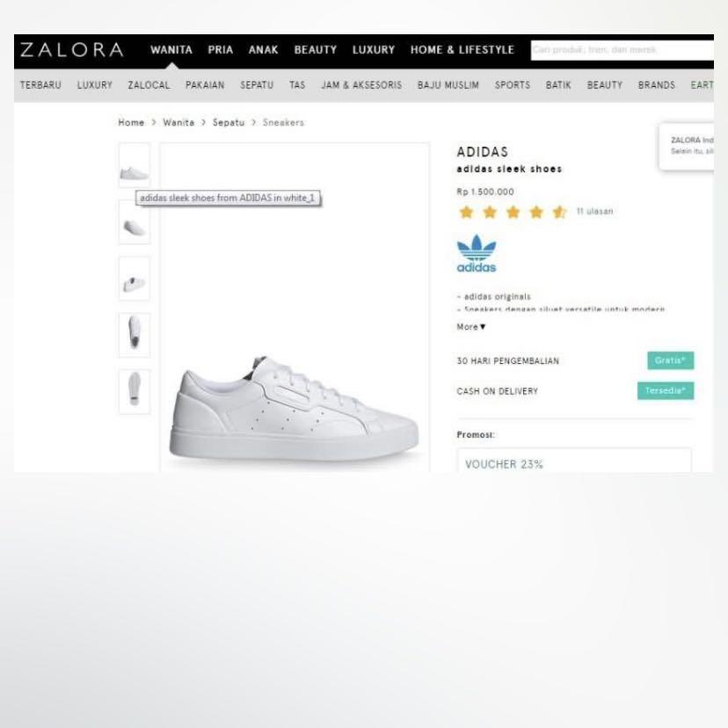Expand product details with More arrow
728x728 pixels.
471,327
